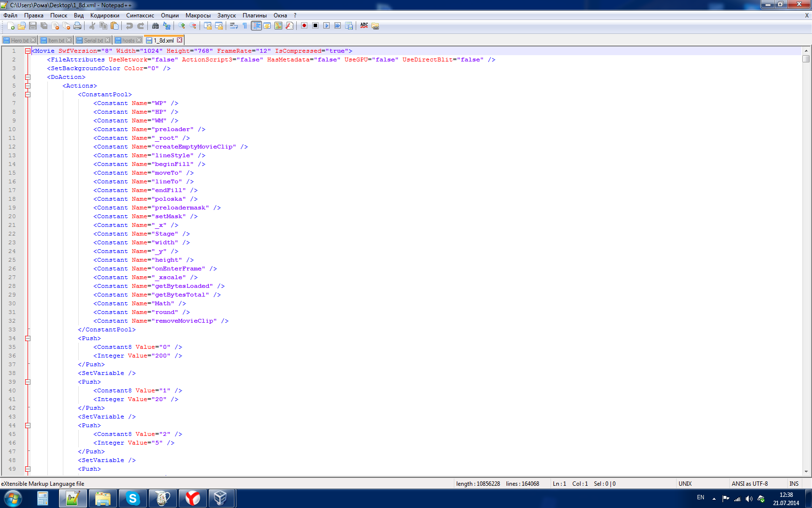Viewport: 812px width, 508px height.
Task: Click the ABC spell check icon
Action: point(364,26)
